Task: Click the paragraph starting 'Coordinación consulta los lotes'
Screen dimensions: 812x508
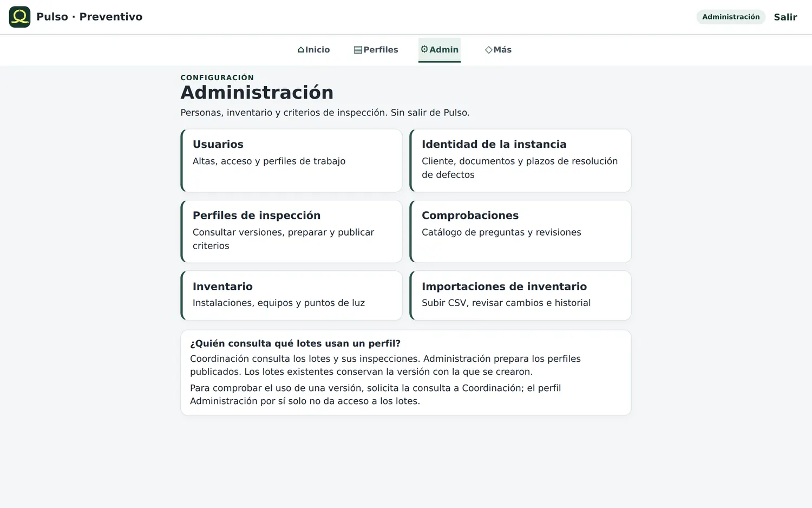Action: click(385, 365)
